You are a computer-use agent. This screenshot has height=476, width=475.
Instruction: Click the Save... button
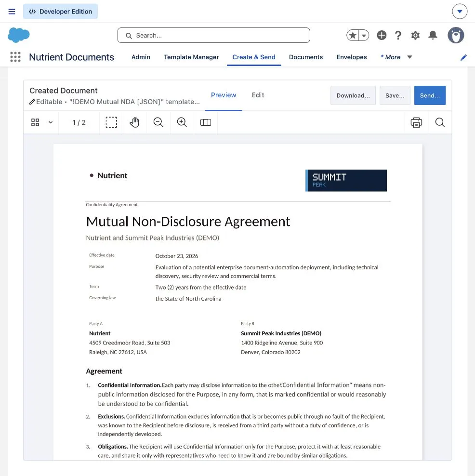pos(395,95)
